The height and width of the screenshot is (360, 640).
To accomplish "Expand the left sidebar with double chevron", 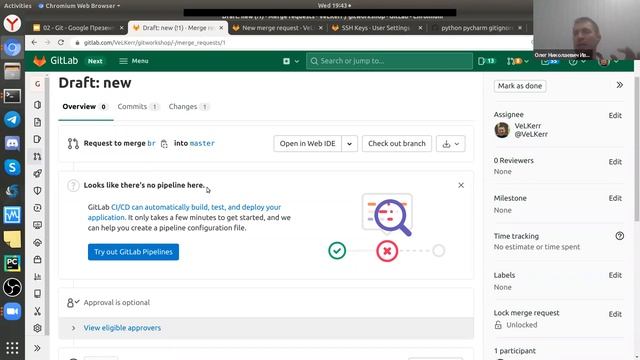I will click(x=37, y=348).
